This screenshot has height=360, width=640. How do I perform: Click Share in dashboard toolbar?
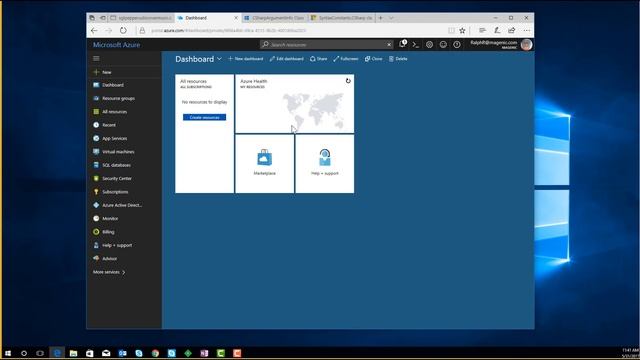318,59
